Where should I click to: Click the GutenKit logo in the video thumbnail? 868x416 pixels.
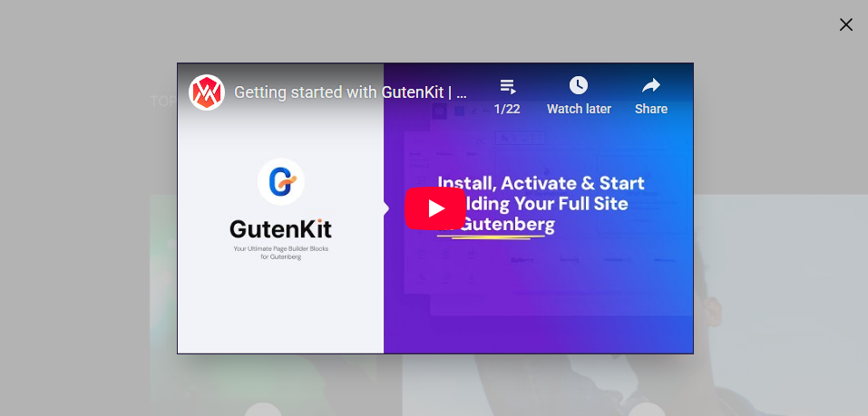click(x=280, y=181)
